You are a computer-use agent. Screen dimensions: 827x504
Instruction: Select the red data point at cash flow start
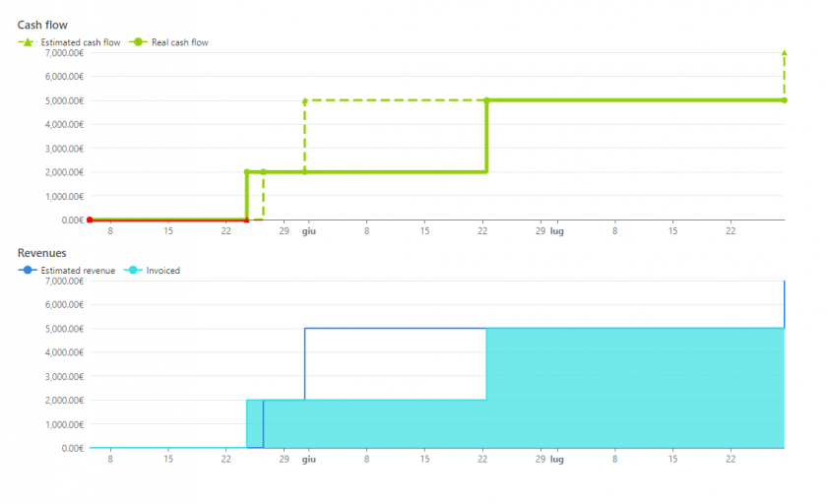pyautogui.click(x=90, y=220)
